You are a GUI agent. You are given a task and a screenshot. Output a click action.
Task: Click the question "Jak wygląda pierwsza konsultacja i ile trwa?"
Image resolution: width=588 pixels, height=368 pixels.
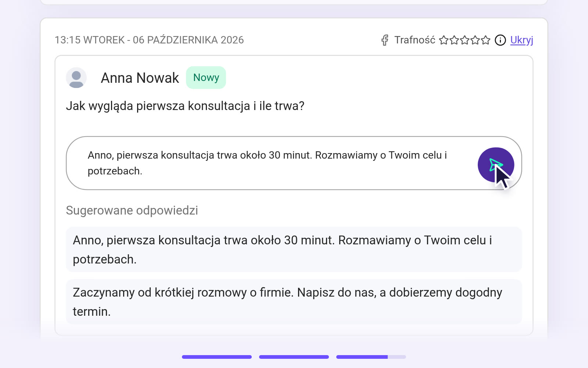click(185, 106)
